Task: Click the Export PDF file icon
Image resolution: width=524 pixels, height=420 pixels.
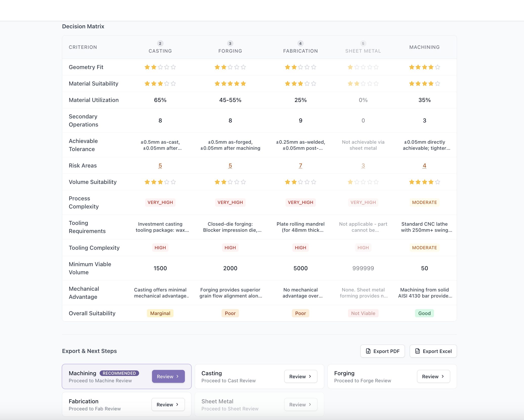Action: pyautogui.click(x=368, y=351)
